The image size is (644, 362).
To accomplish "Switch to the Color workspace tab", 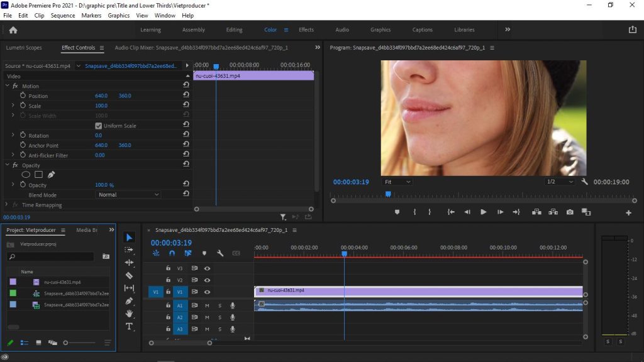I will (x=270, y=29).
